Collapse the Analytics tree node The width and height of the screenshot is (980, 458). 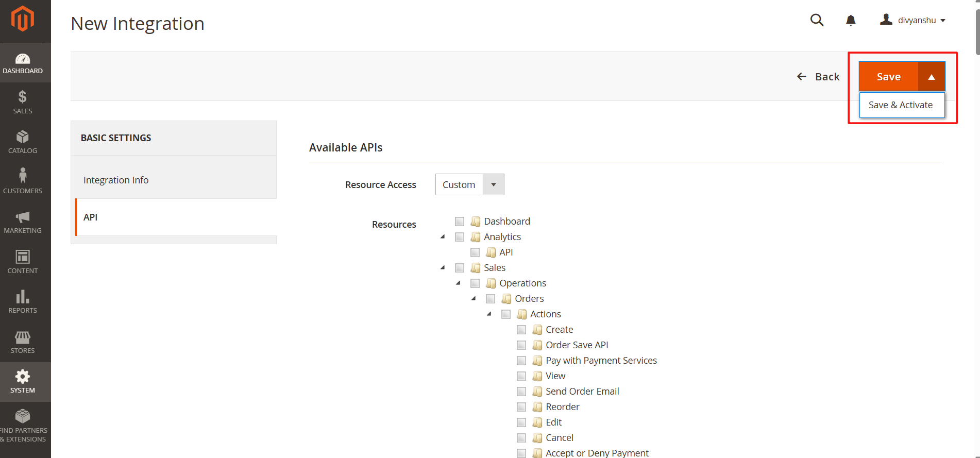click(443, 237)
